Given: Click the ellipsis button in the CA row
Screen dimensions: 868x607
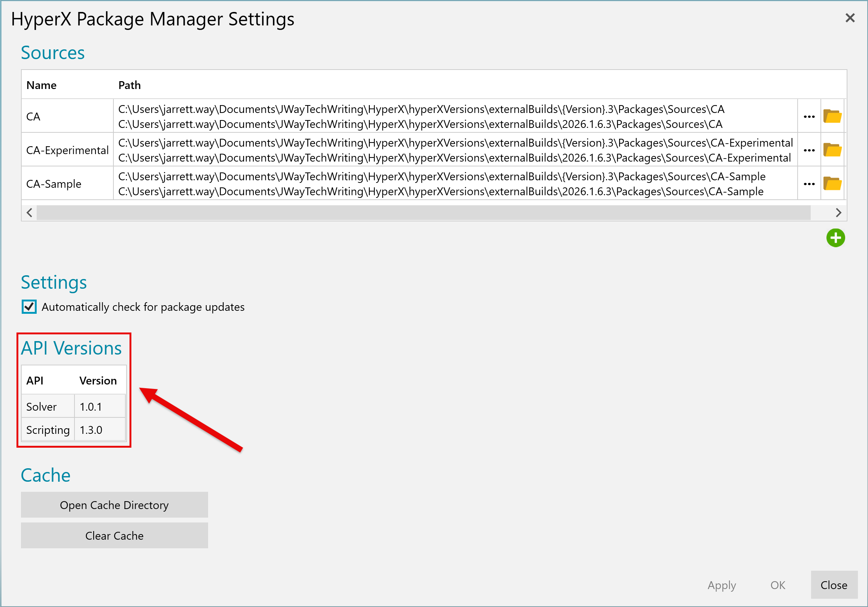Looking at the screenshot, I should [809, 116].
